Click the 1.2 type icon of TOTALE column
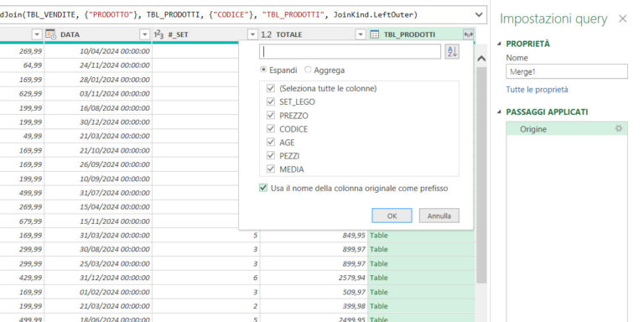The height and width of the screenshot is (322, 644). pos(266,34)
